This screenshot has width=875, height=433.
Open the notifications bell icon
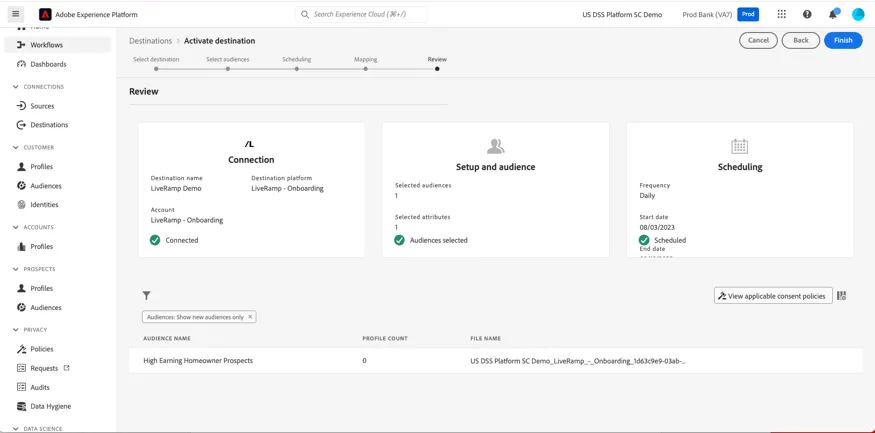point(833,14)
